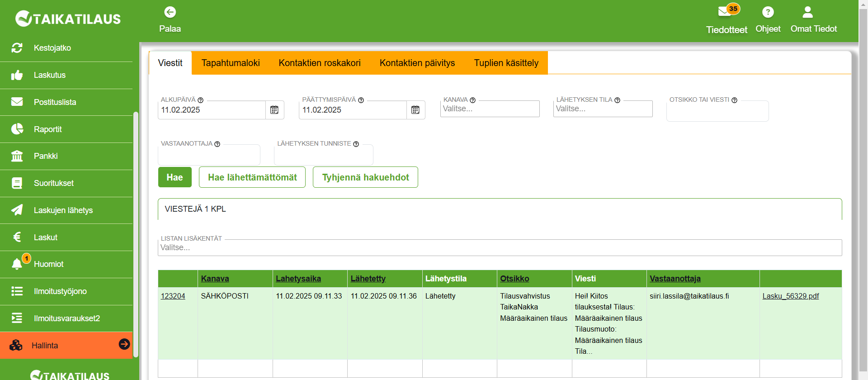Click the Palaa back arrow icon
The height and width of the screenshot is (380, 868).
[x=170, y=12]
